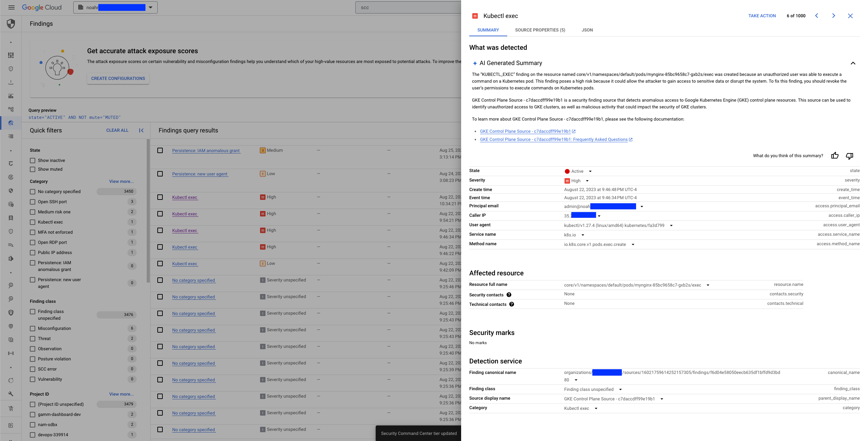Open the GKE Control Plane FAQ link

pyautogui.click(x=554, y=140)
